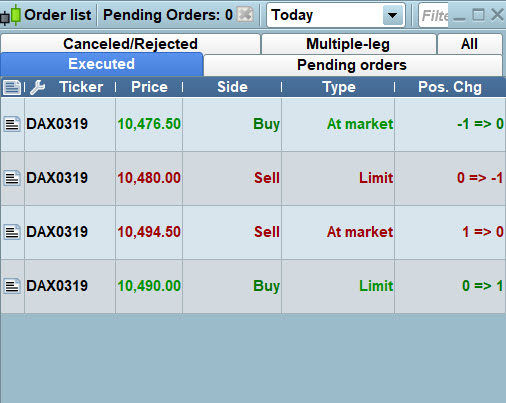The width and height of the screenshot is (506, 403).
Task: Click price 10,480.00
Action: [x=149, y=178]
